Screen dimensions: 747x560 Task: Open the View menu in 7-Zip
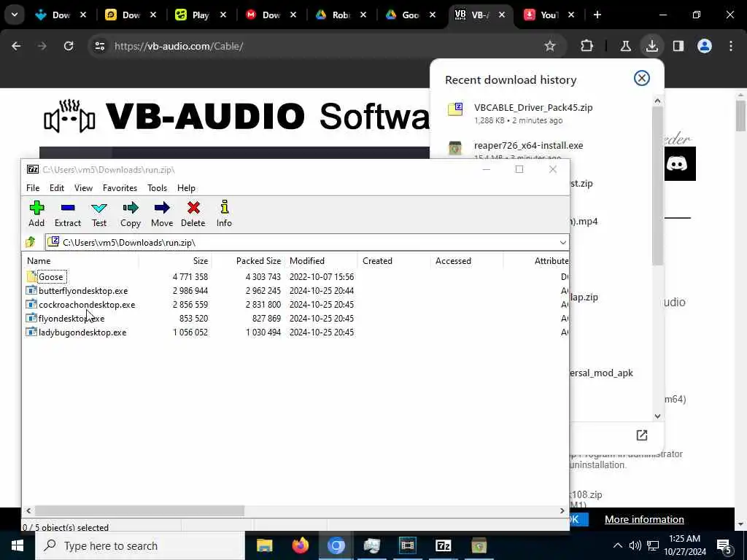coord(83,188)
